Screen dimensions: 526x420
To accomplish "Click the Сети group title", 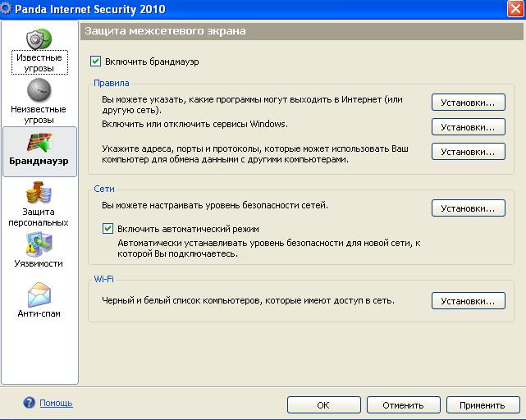I will tap(104, 189).
